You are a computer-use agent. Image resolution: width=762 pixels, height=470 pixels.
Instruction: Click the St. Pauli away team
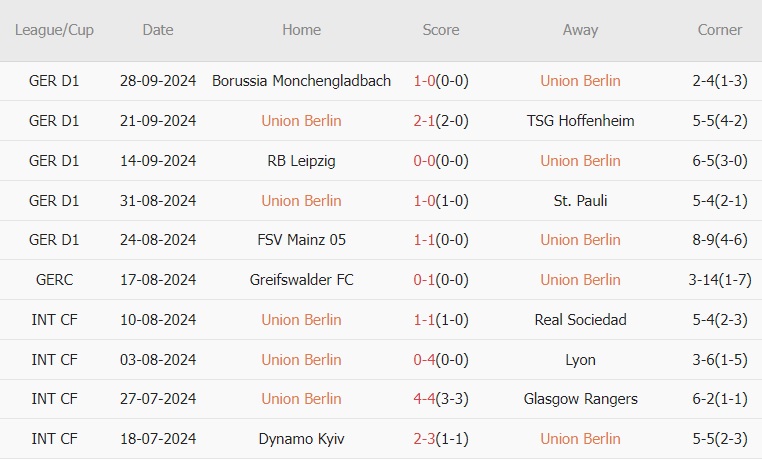pos(580,201)
